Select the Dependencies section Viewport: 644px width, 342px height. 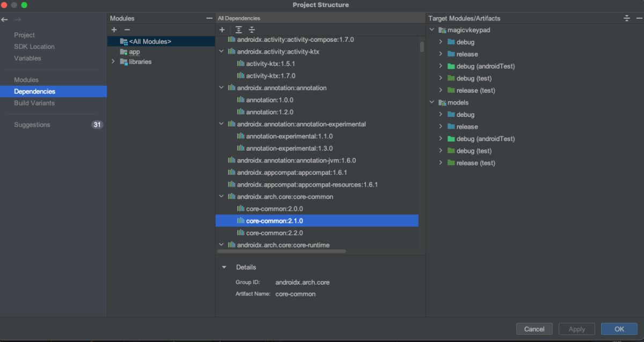tap(53, 91)
